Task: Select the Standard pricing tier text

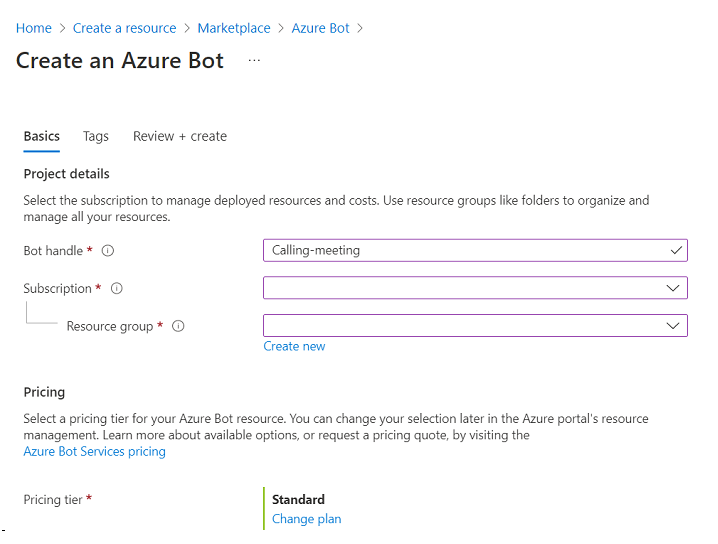Action: click(299, 500)
